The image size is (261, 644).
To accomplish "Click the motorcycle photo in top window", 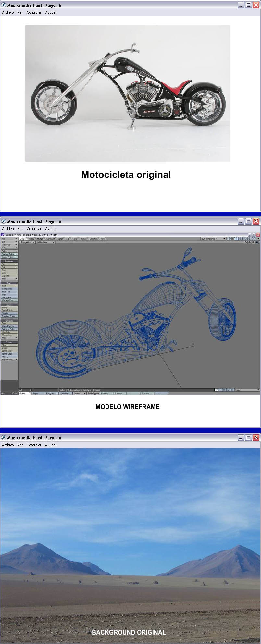I will (128, 94).
